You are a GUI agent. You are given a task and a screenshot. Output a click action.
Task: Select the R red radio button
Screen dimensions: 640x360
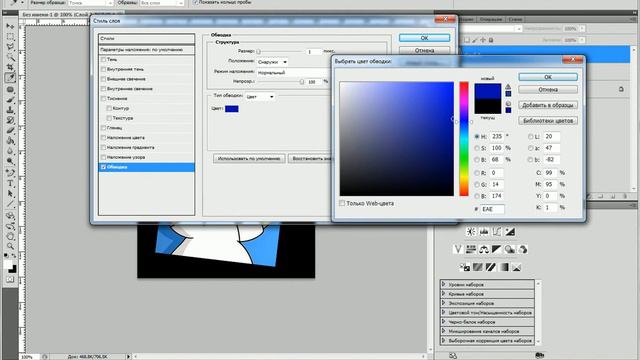point(477,173)
